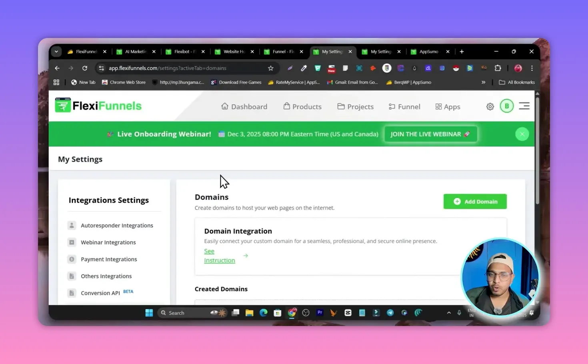Screen dimensions: 588x364
Task: Open the settings gear icon in FlexiFunnels header
Action: tap(490, 106)
